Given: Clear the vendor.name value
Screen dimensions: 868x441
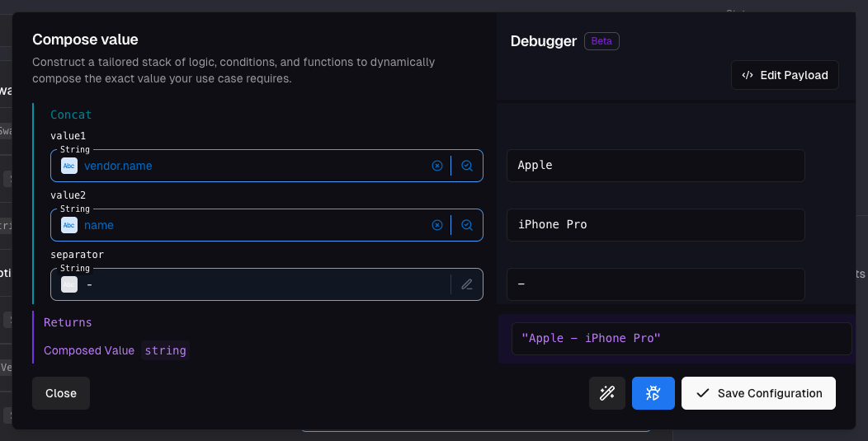Looking at the screenshot, I should click(x=437, y=166).
